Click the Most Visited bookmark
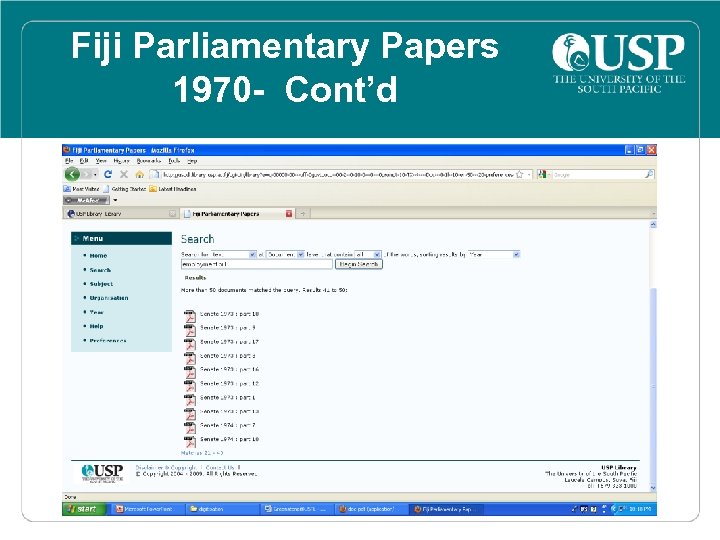The image size is (720, 540). pos(81,189)
